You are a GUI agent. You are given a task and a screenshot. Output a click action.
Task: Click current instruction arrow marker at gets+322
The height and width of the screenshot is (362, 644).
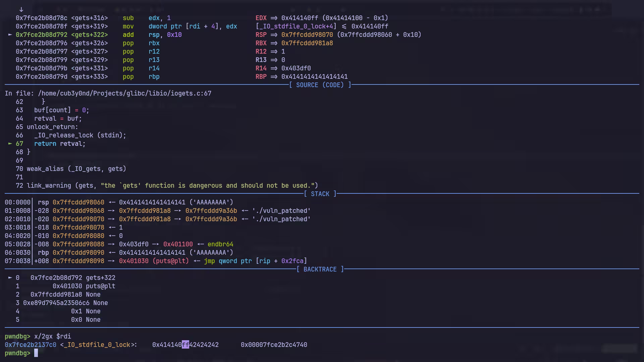pyautogui.click(x=10, y=35)
